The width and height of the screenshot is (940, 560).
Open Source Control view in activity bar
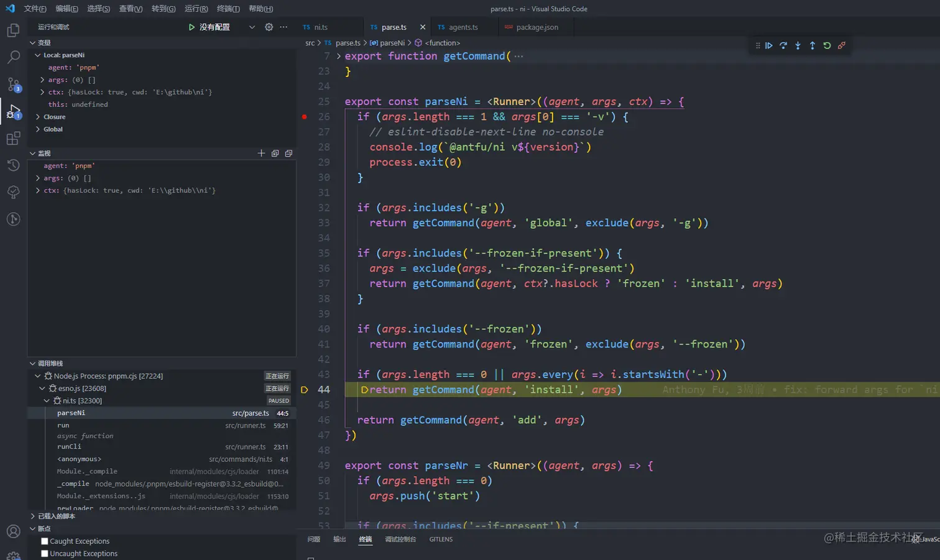pos(13,85)
